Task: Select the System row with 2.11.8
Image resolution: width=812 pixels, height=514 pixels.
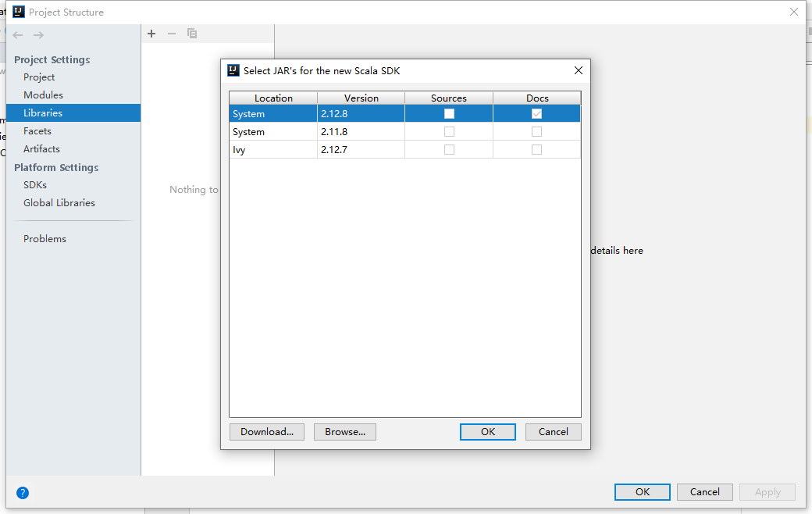Action: point(405,131)
